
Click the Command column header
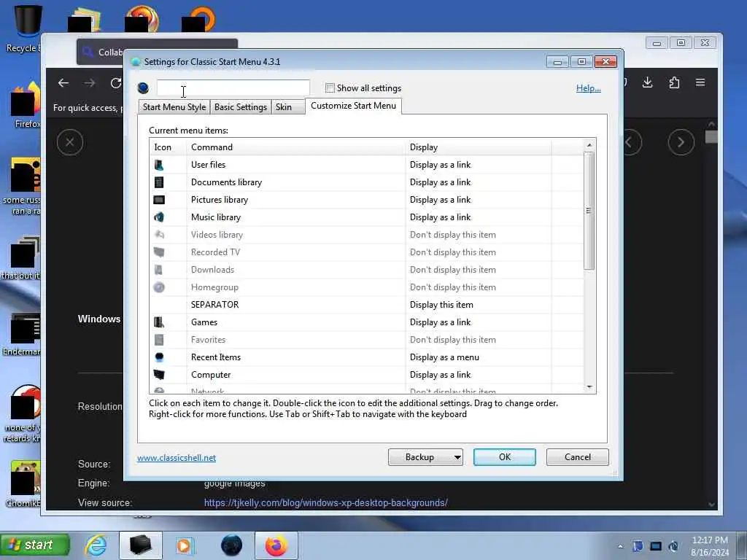coord(296,147)
